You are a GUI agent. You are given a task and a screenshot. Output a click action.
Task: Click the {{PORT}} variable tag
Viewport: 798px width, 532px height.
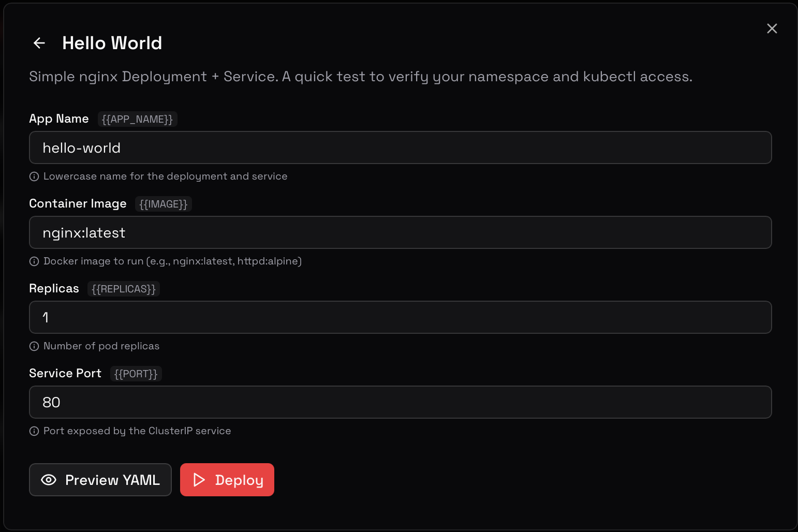click(x=136, y=374)
